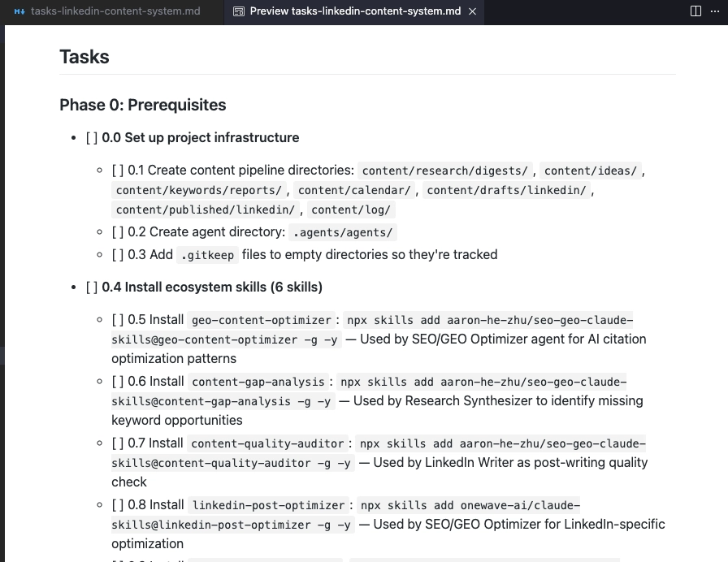This screenshot has width=728, height=562.
Task: Open the editor more actions ellipsis
Action: [x=717, y=11]
